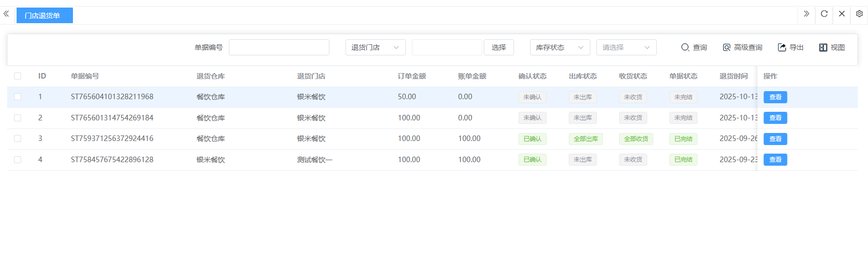Image resolution: width=868 pixels, height=277 pixels.
Task: Click the 查询 search button
Action: (694, 47)
